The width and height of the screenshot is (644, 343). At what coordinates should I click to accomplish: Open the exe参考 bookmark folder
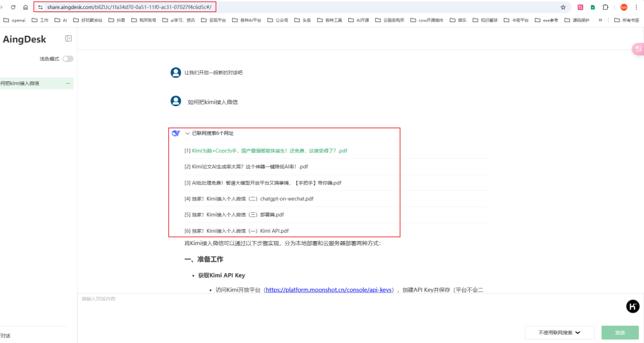tap(546, 20)
